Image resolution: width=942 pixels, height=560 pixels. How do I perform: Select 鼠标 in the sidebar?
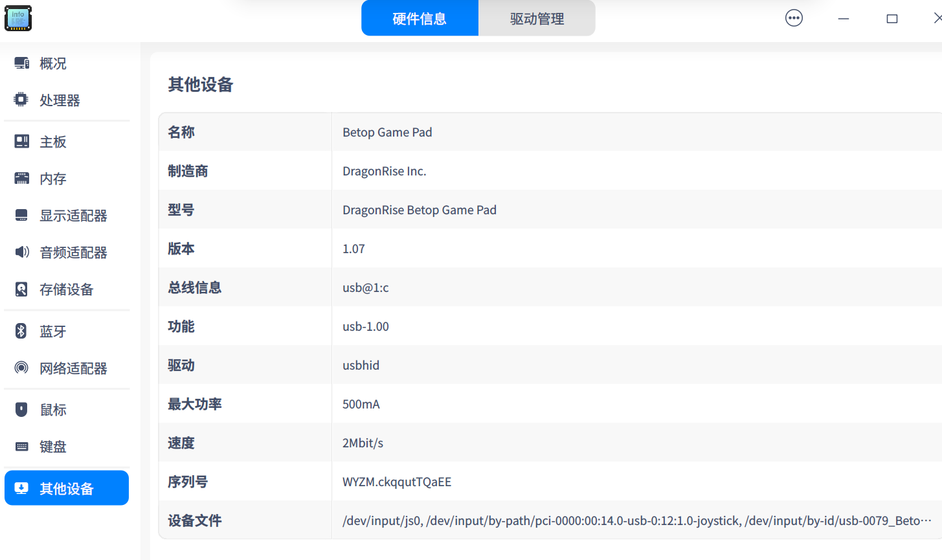click(67, 409)
